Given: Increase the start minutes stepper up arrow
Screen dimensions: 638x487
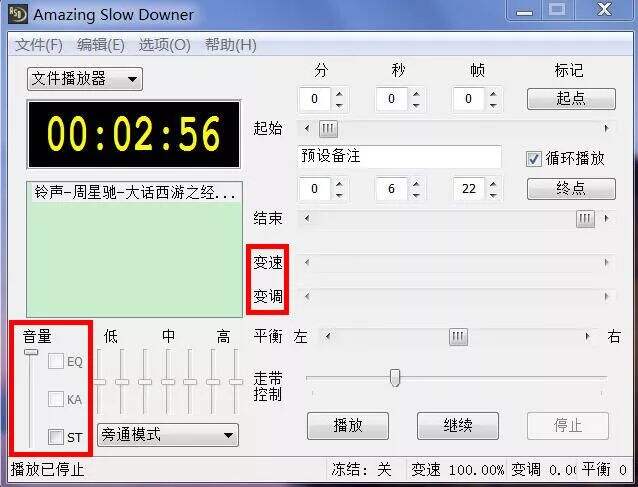Looking at the screenshot, I should (x=339, y=94).
